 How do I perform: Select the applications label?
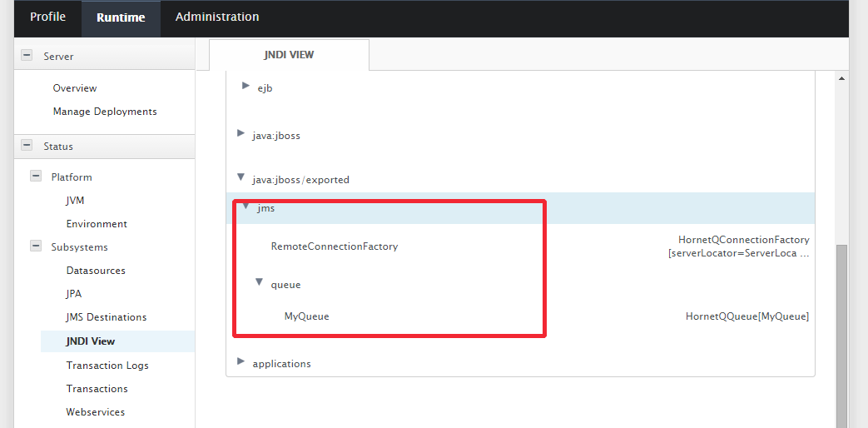click(x=281, y=364)
